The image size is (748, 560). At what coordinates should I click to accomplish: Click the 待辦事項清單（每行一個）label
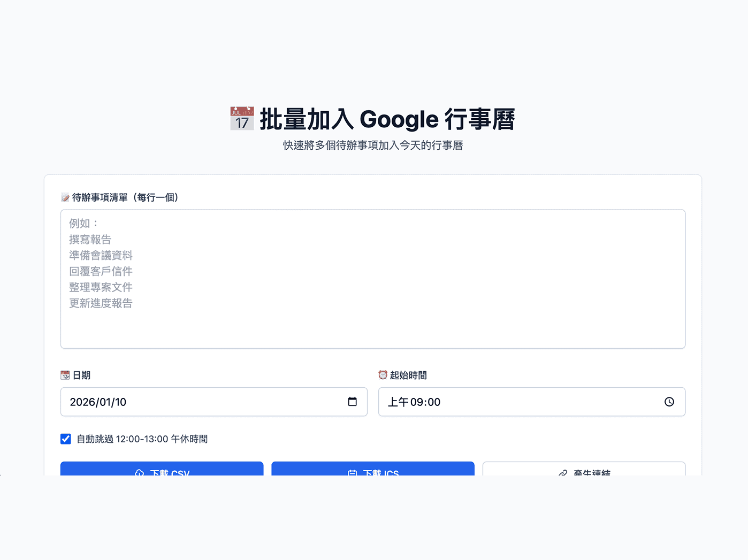tap(125, 197)
